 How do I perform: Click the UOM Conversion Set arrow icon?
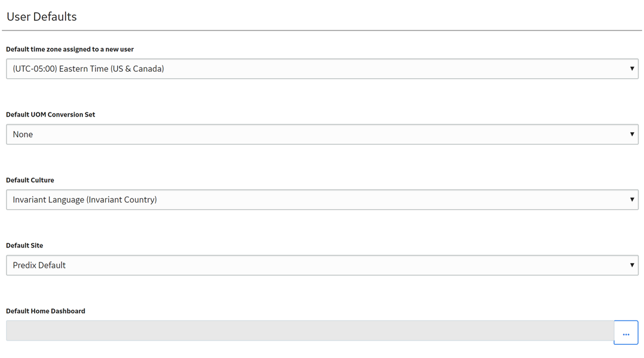tap(631, 134)
